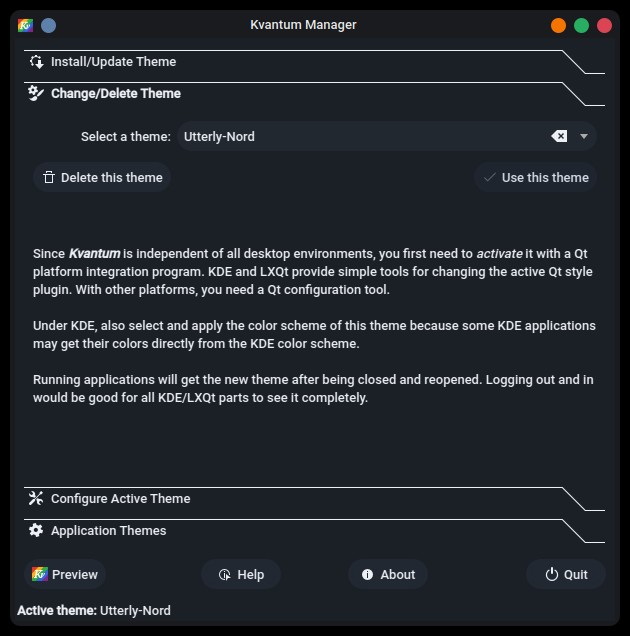Click the Change/Delete Theme brush icon

click(36, 93)
